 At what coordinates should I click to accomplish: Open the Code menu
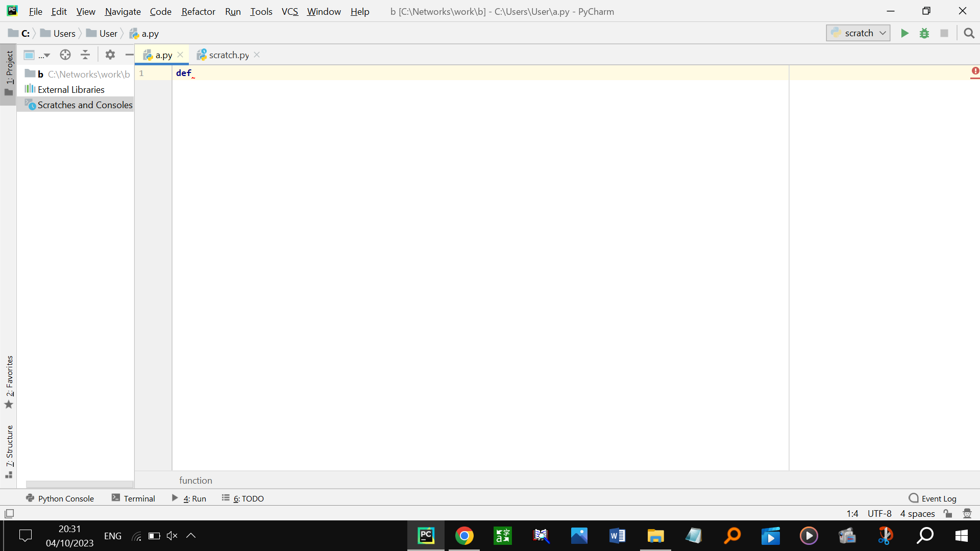pos(160,11)
